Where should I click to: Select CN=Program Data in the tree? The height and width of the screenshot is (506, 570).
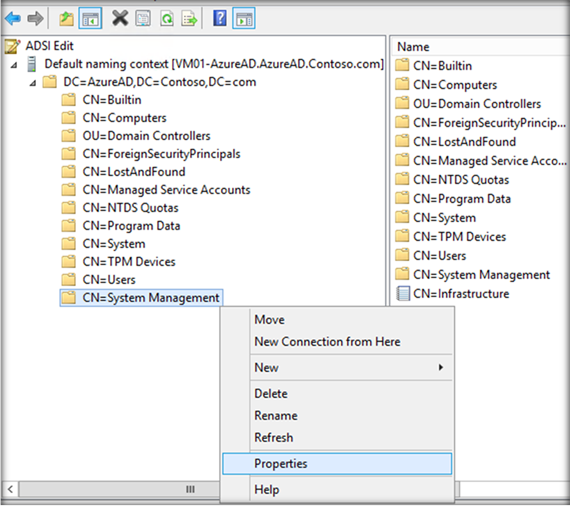[x=131, y=226]
